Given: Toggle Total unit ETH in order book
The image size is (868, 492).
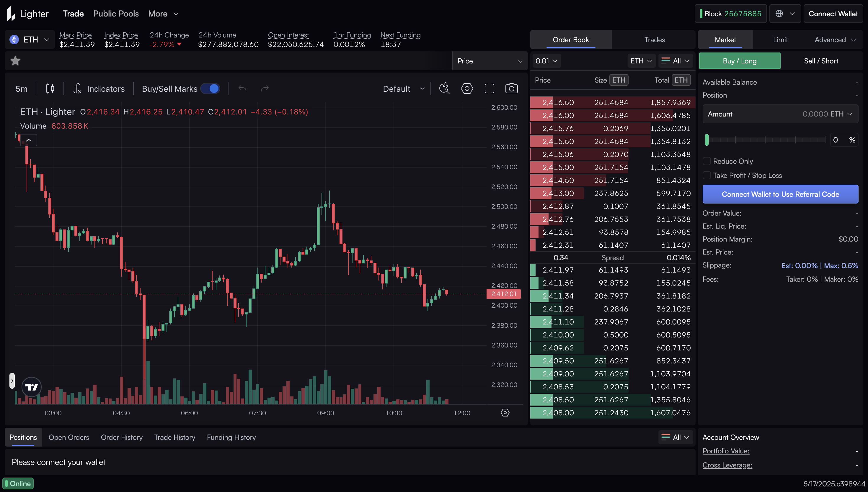Looking at the screenshot, I should [681, 80].
